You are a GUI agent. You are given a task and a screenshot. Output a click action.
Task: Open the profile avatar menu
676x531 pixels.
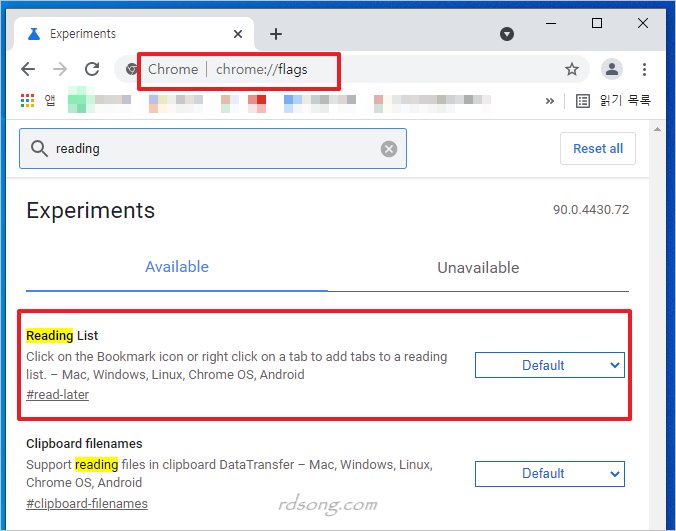coord(612,69)
